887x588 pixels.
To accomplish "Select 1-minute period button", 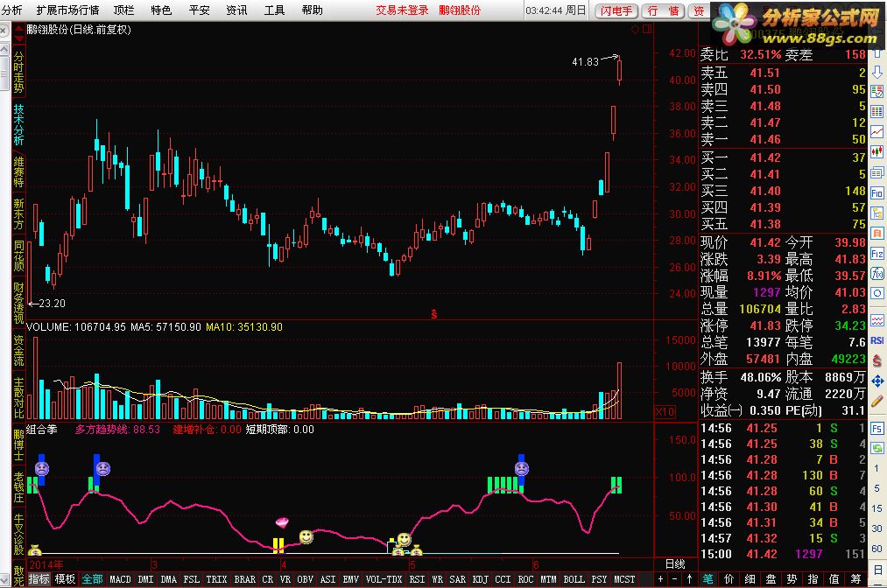I will pyautogui.click(x=876, y=468).
